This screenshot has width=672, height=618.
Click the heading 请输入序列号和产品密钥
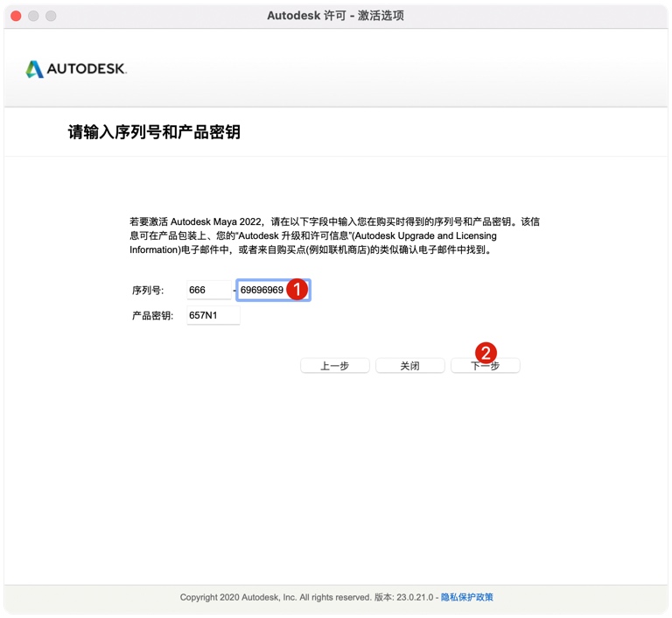tap(154, 132)
